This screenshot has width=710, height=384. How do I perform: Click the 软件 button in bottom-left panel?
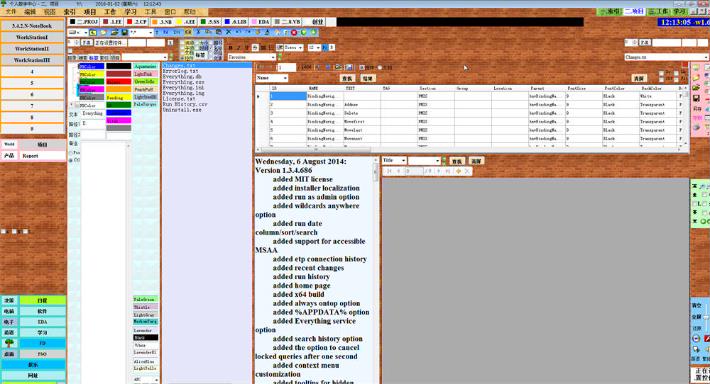[x=42, y=311]
